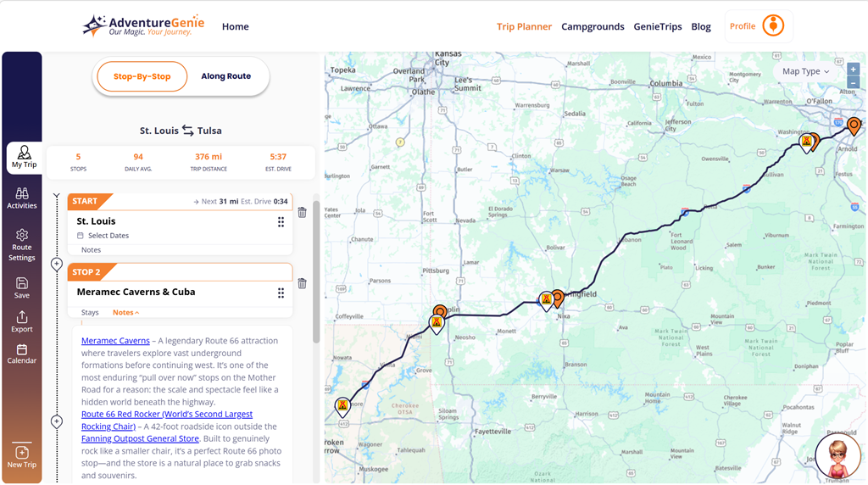Delete the Meramec Caverns stop with trash icon

coord(302,283)
